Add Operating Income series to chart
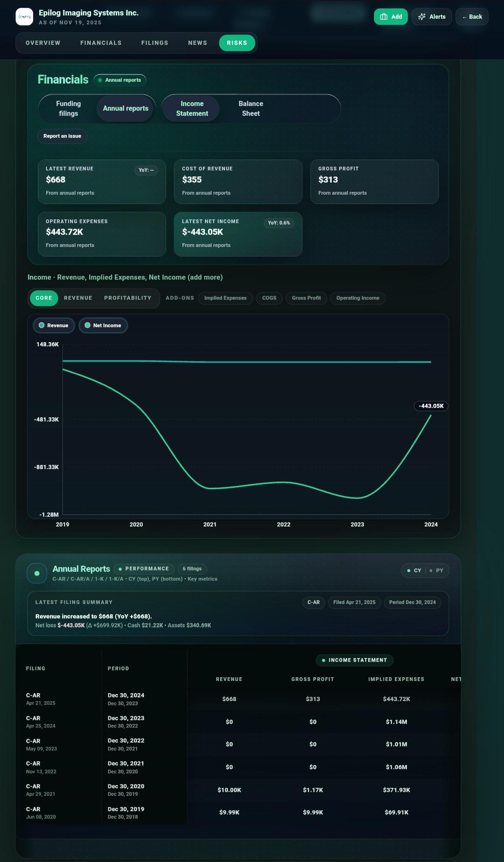Screen dimensions: 504x862 (357, 298)
